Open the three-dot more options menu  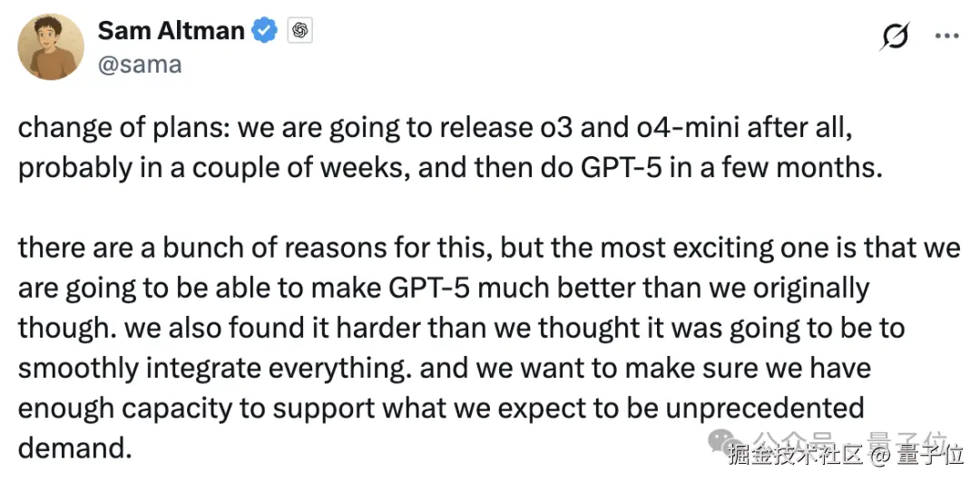(x=946, y=35)
